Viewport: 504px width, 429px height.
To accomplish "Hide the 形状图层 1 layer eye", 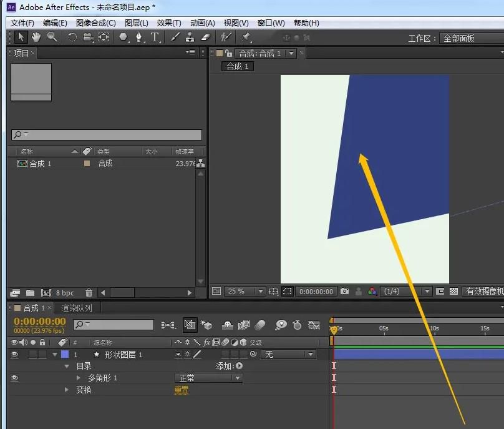I will point(14,354).
